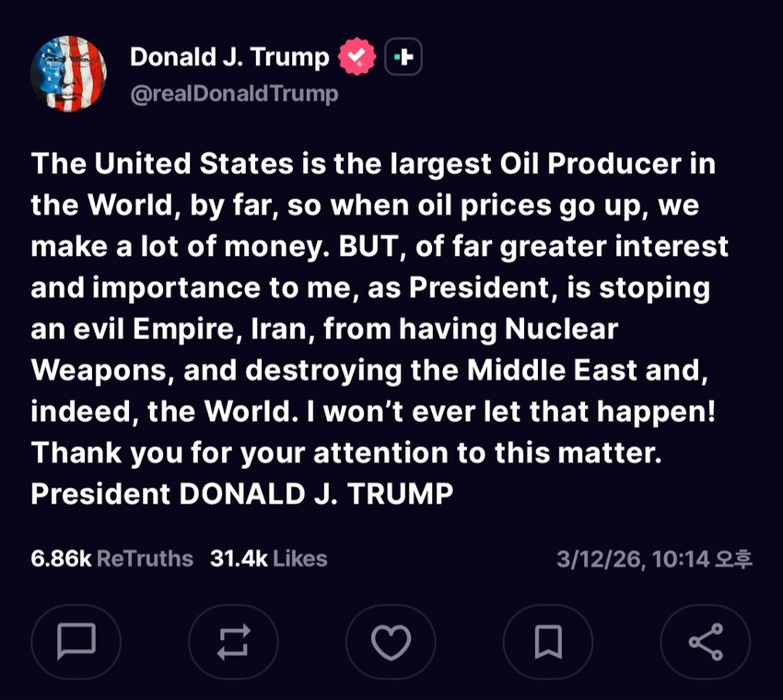Click the @realDonaldTrump handle

[234, 94]
